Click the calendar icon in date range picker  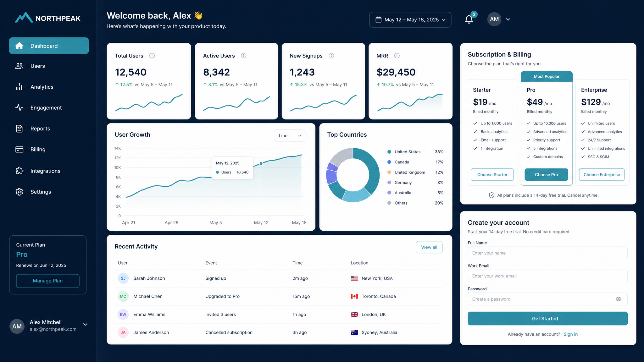379,19
